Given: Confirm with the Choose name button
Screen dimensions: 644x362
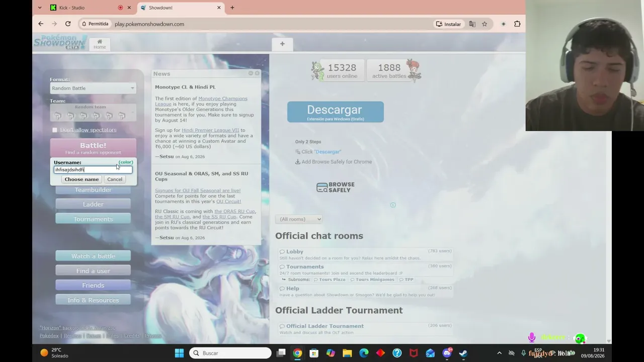Looking at the screenshot, I should 82,179.
